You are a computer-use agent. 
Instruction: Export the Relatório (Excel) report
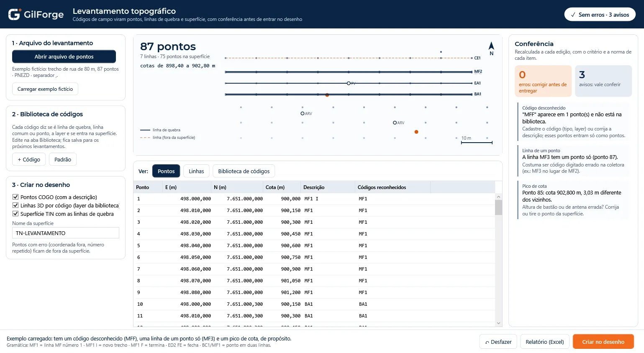[x=545, y=342]
